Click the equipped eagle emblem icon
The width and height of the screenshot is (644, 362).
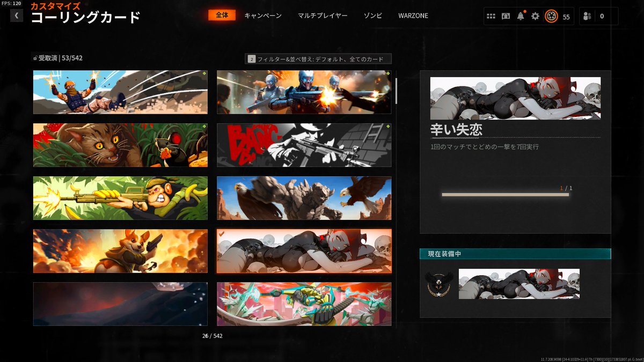click(439, 285)
